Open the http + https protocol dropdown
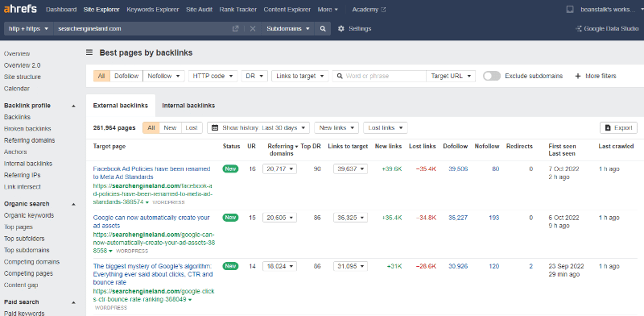 (x=29, y=29)
